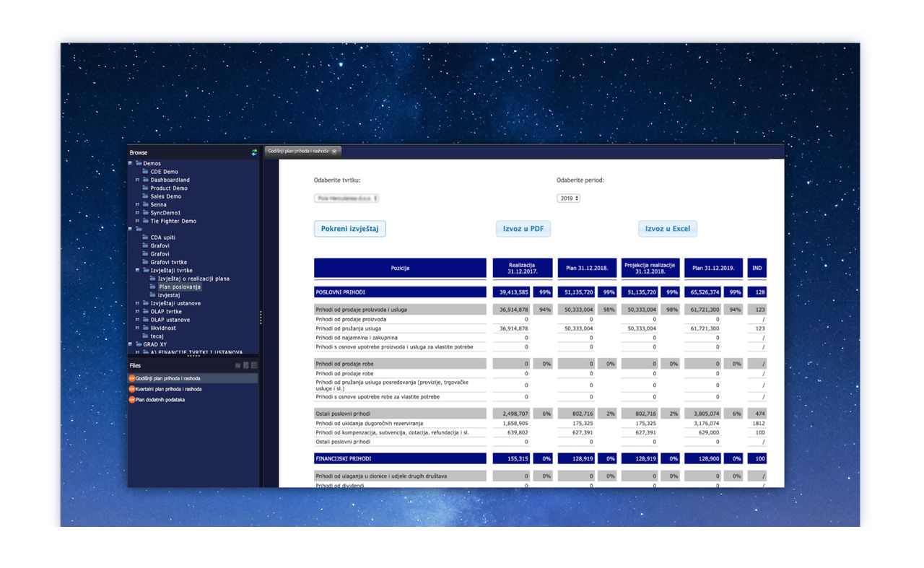Click orange icon beside Kvartalni plan prihoda file
Viewport: 924px width, 568px height.
click(x=131, y=389)
